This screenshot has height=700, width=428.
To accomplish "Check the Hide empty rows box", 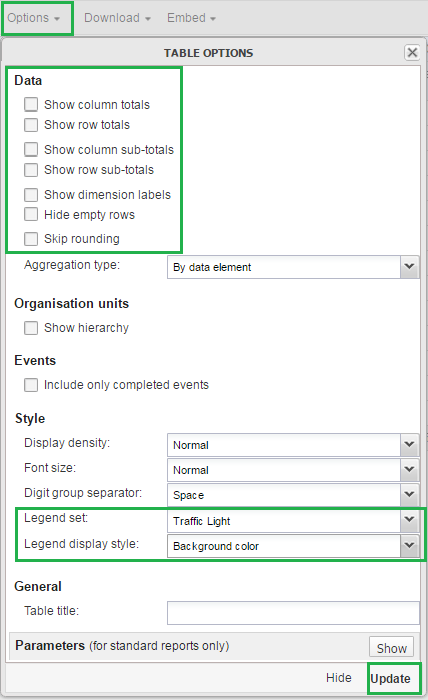I will click(31, 214).
